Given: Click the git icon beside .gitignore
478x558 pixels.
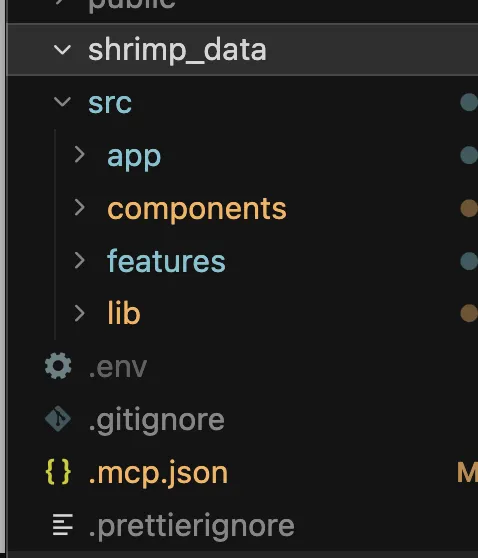Looking at the screenshot, I should [x=58, y=419].
